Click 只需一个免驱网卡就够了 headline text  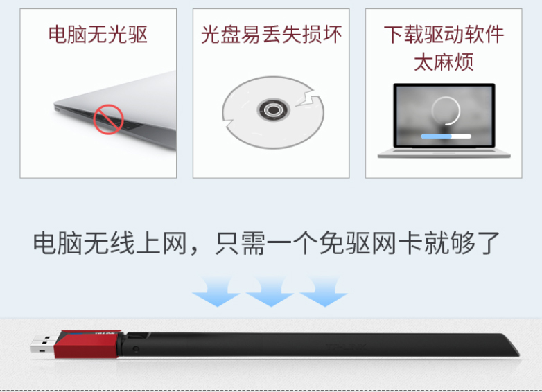coord(357,243)
